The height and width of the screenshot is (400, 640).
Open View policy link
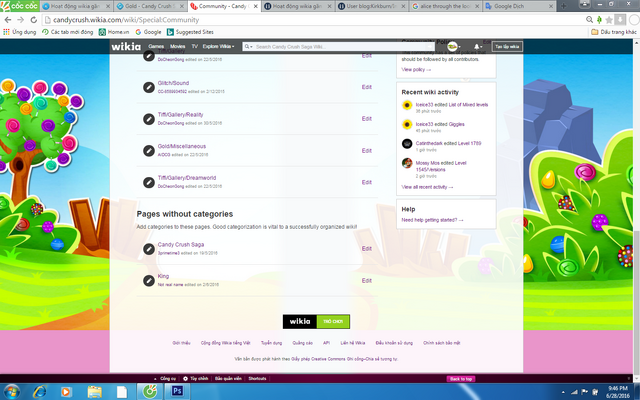point(416,70)
